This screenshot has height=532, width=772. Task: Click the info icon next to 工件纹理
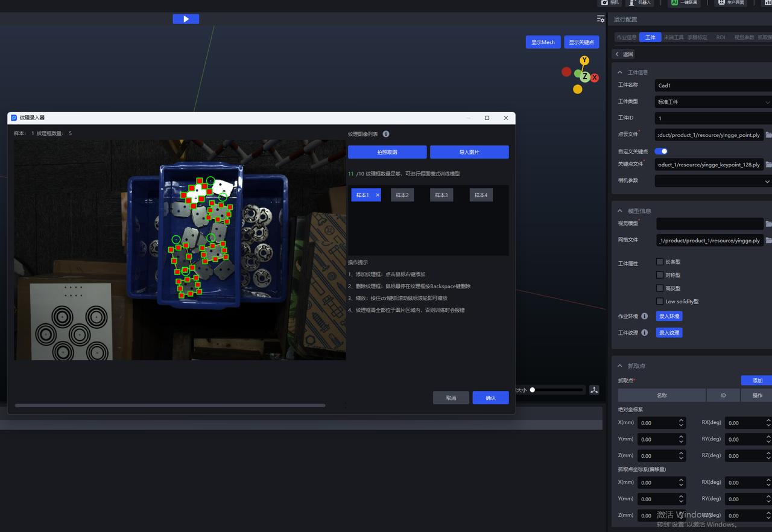click(644, 333)
